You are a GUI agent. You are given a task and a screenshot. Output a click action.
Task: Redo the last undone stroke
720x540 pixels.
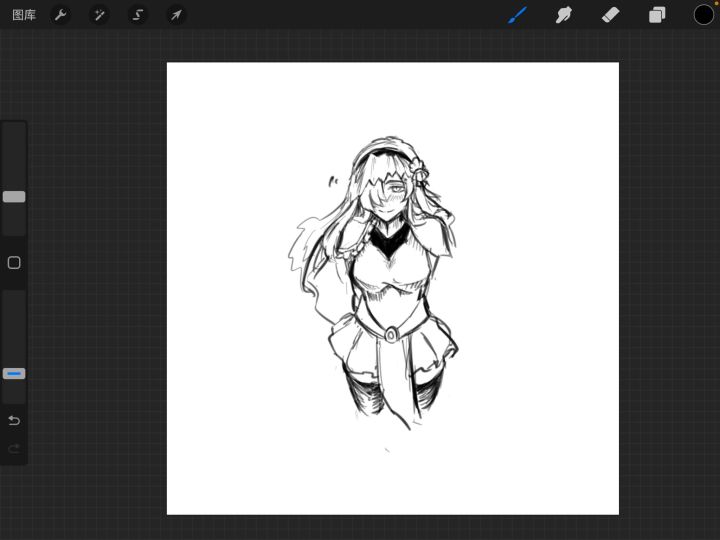[x=14, y=448]
